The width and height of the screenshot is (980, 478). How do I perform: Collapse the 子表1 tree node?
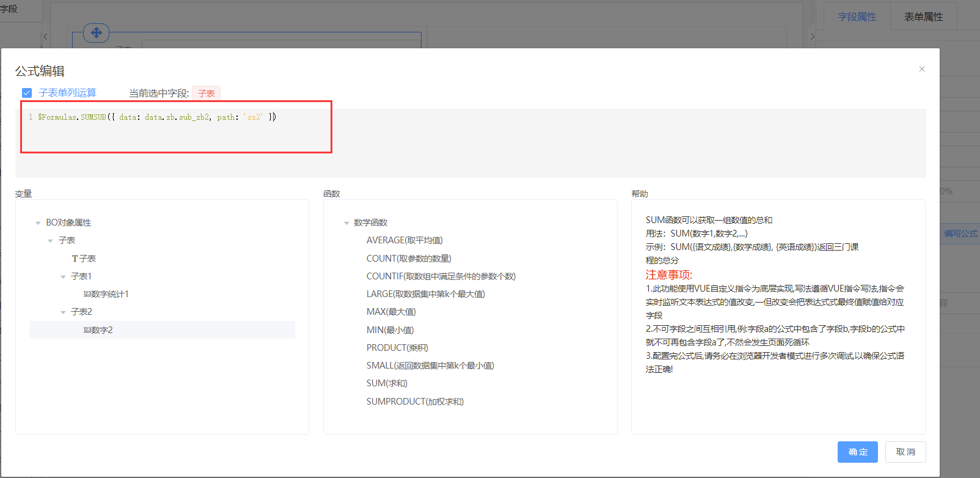pyautogui.click(x=63, y=277)
